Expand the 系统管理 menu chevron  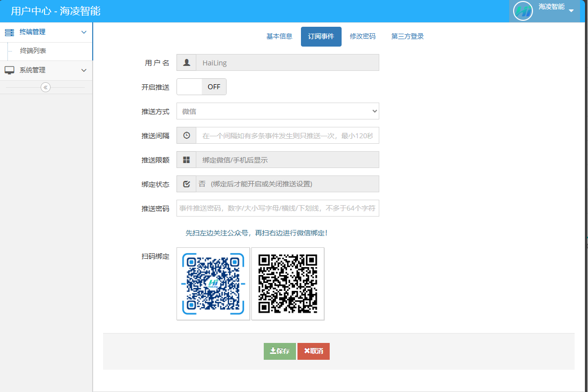pos(84,70)
